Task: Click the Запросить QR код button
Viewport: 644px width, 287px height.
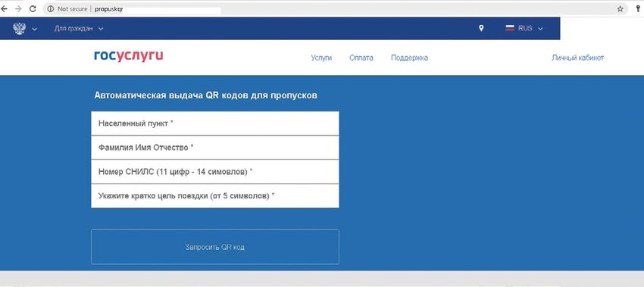Action: coord(215,247)
